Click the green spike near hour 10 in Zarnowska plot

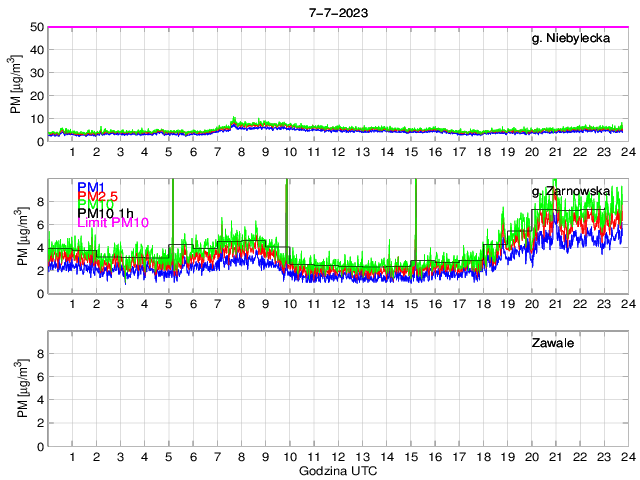286,200
